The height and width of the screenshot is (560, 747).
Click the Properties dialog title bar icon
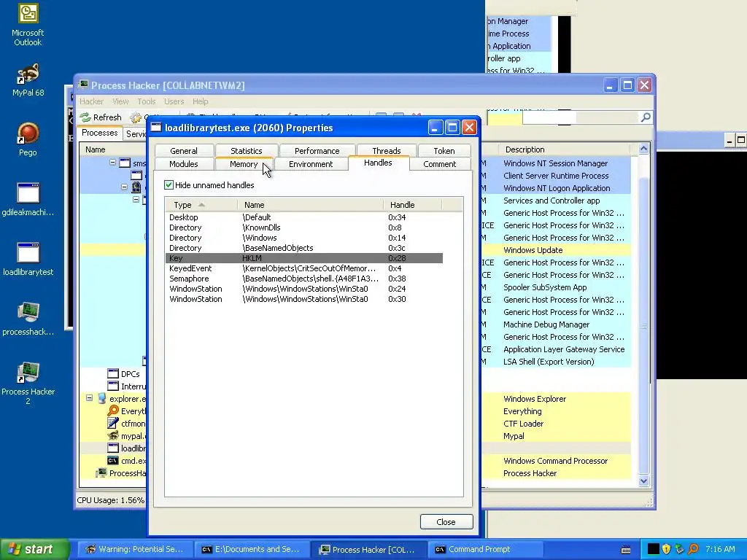(x=156, y=127)
